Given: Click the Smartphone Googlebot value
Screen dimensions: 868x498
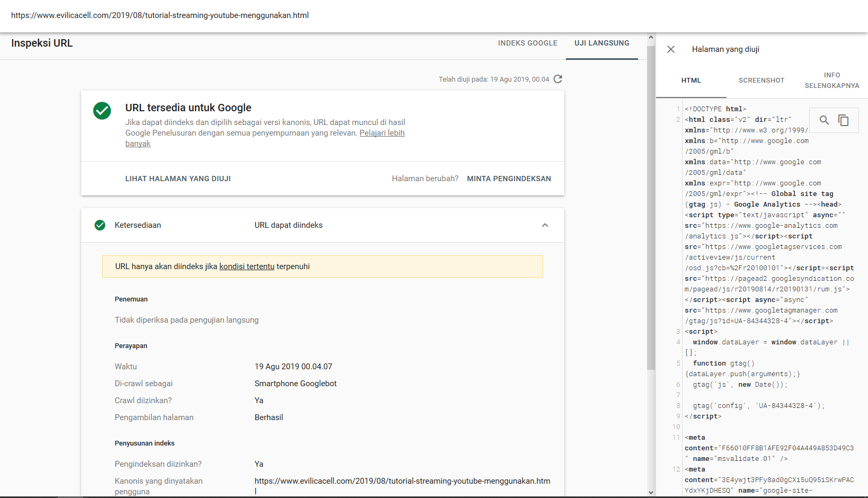Looking at the screenshot, I should coord(295,384).
